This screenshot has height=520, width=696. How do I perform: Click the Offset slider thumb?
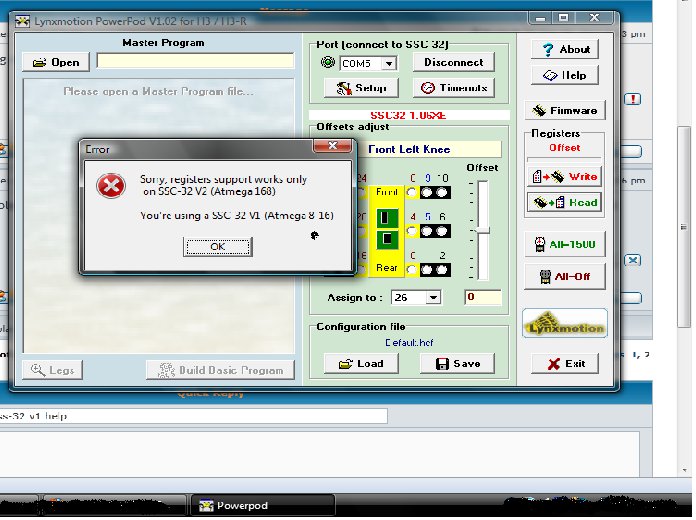[x=482, y=230]
